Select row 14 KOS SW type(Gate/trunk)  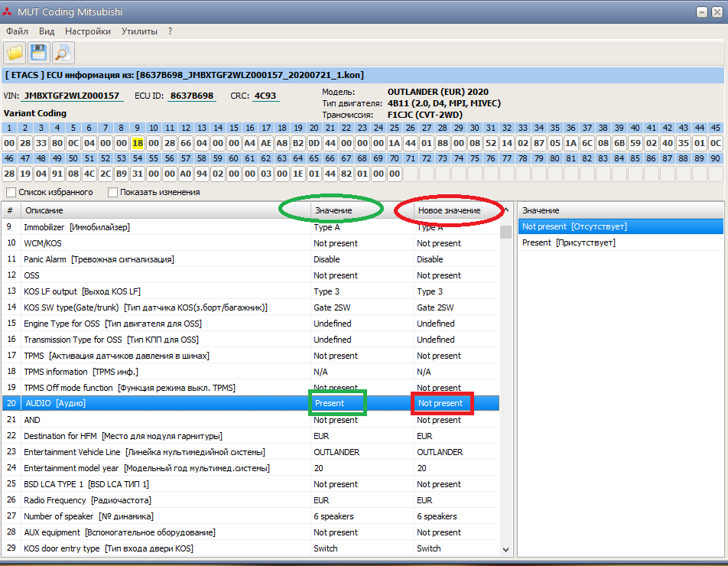251,307
